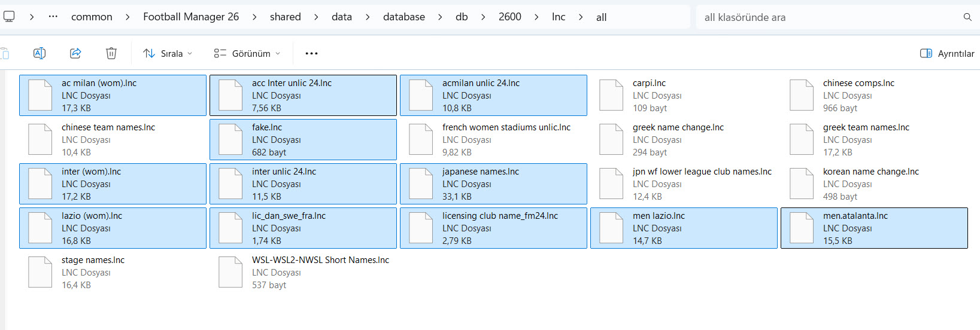Open the Görünüm view dropdown

[x=247, y=53]
